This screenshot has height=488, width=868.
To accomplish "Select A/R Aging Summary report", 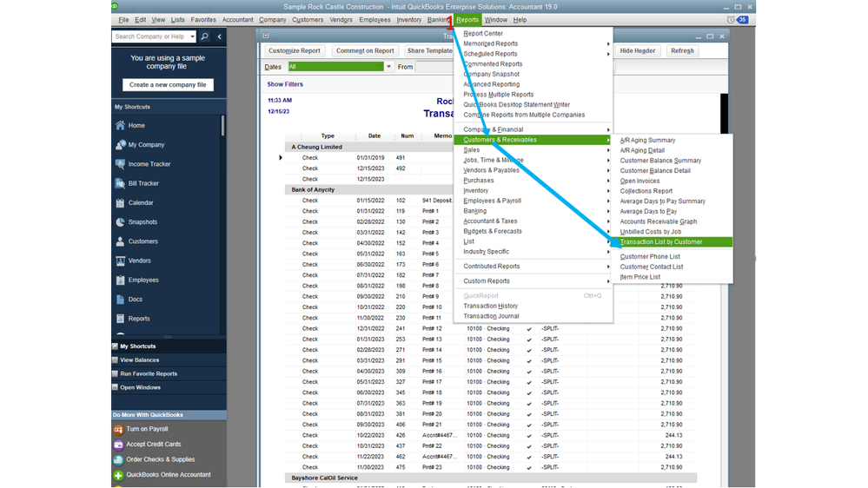I will click(x=647, y=141).
